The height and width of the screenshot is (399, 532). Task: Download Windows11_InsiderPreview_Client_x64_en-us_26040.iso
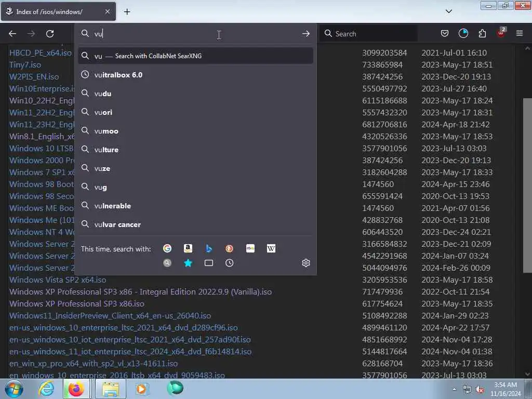click(x=110, y=315)
